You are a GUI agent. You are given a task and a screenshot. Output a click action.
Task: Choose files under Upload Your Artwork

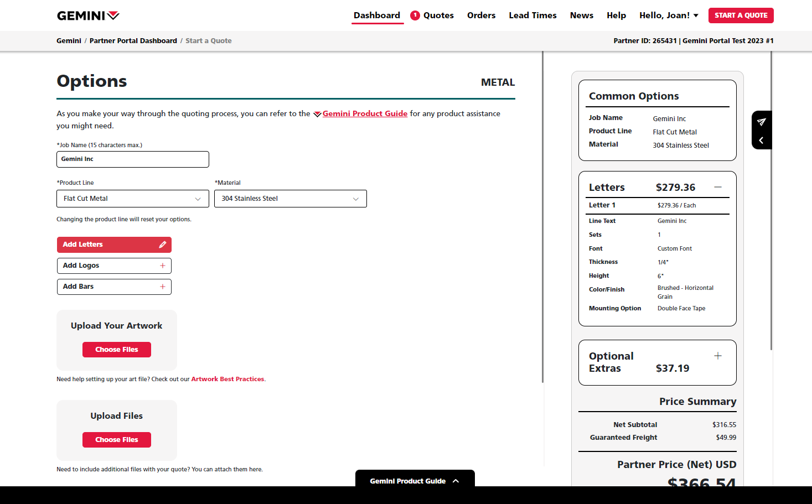pos(117,350)
